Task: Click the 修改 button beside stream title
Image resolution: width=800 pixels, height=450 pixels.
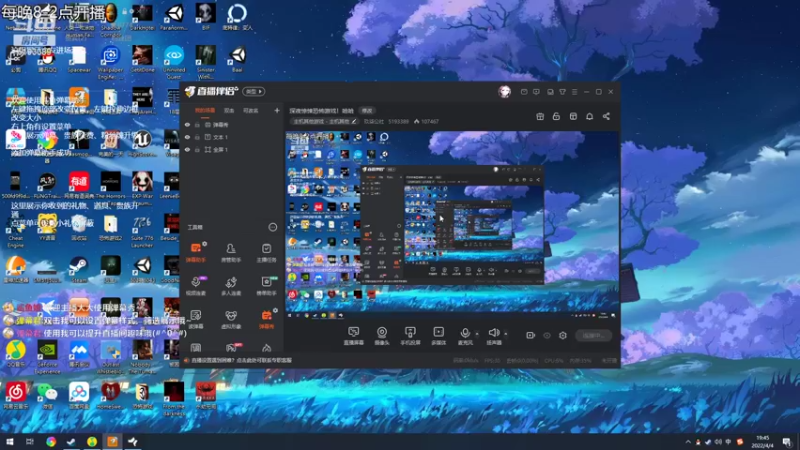Action: click(367, 110)
